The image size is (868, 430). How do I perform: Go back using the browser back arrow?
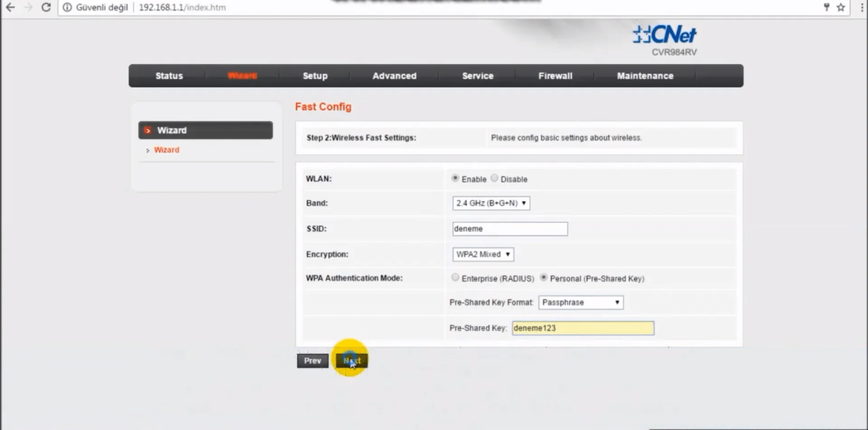(10, 7)
